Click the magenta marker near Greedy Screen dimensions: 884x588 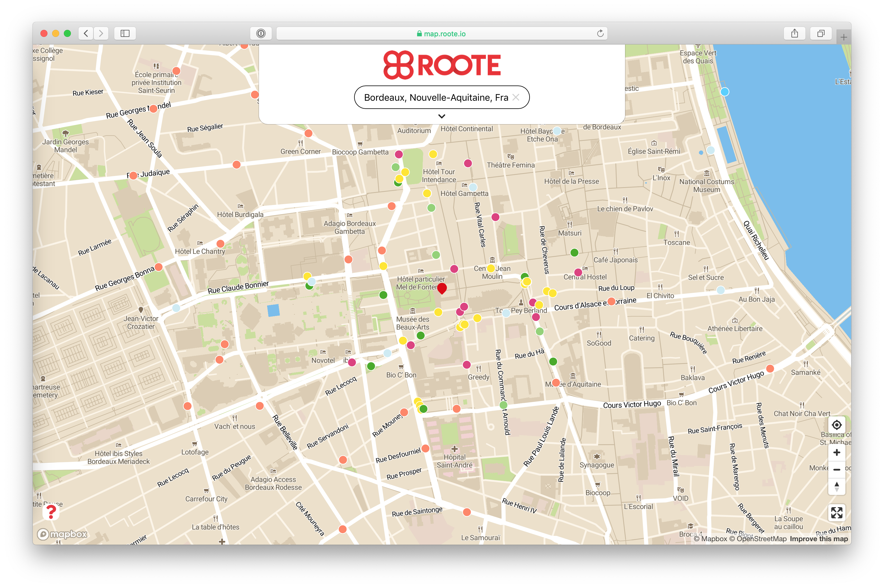click(467, 365)
